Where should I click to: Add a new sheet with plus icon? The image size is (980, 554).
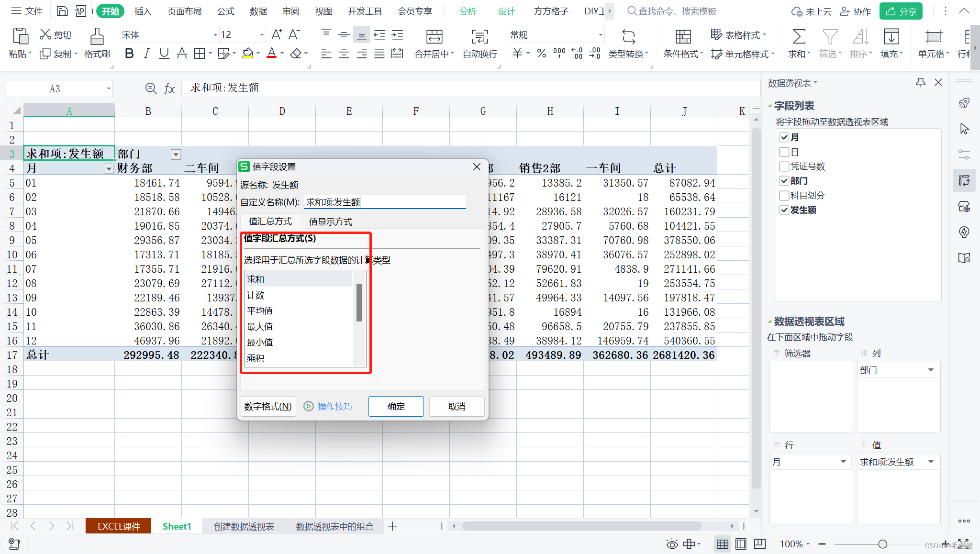[x=392, y=526]
